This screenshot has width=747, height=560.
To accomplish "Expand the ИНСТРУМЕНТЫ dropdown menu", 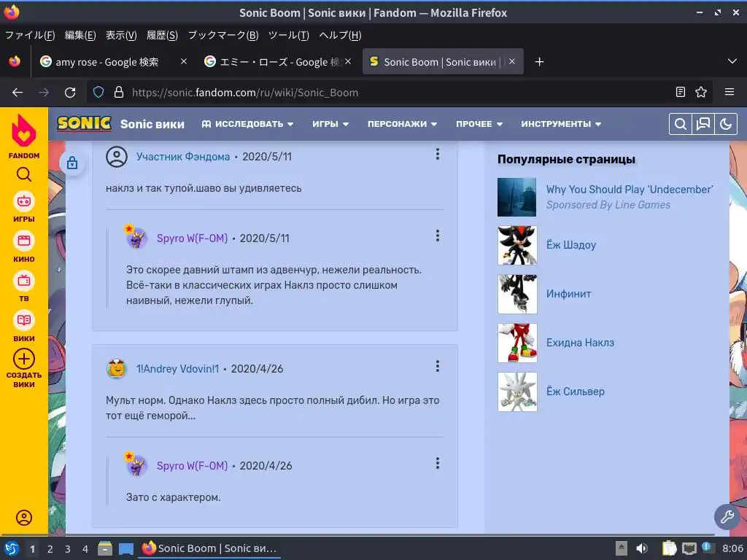I will [x=561, y=124].
